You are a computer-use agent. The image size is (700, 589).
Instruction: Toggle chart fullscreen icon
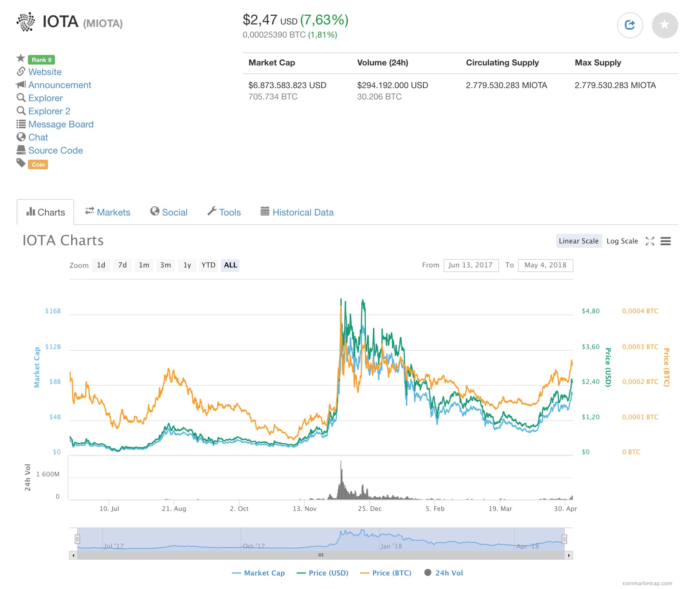pos(650,241)
